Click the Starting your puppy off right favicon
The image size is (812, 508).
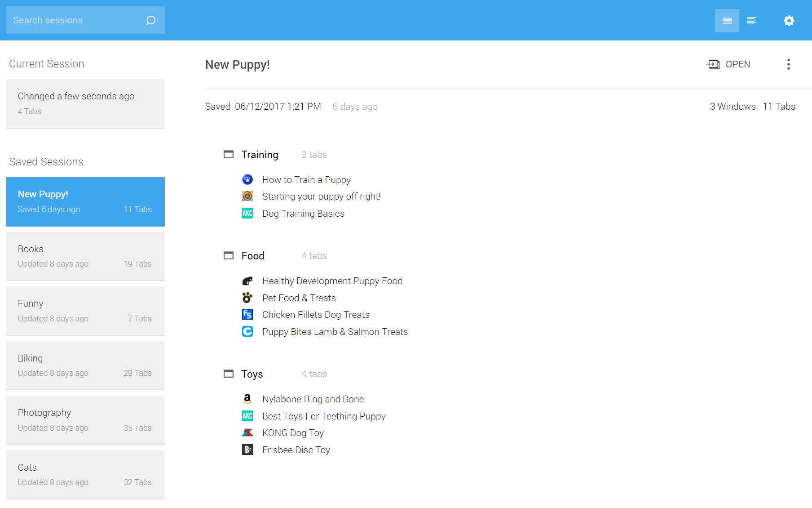pos(247,196)
